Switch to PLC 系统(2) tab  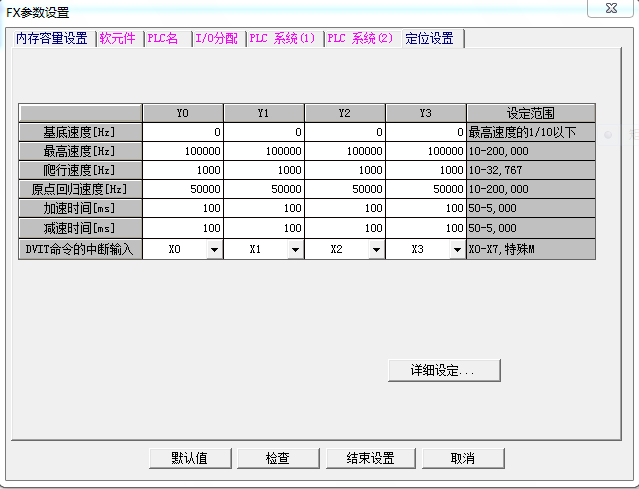pyautogui.click(x=361, y=39)
